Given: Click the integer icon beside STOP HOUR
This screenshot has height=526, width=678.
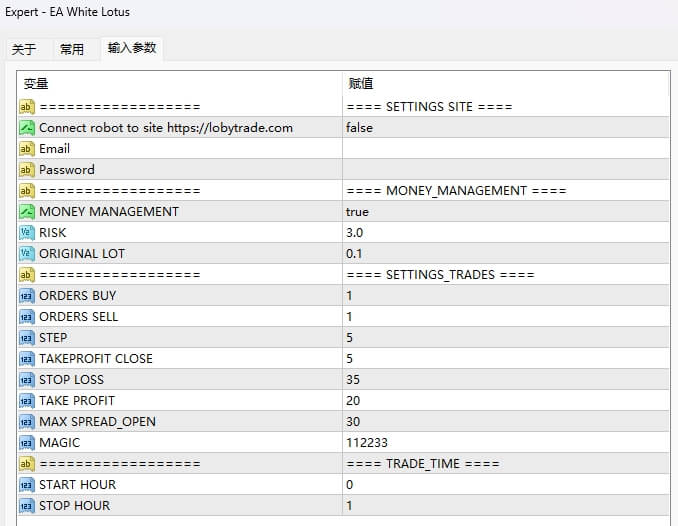Looking at the screenshot, I should [x=27, y=506].
